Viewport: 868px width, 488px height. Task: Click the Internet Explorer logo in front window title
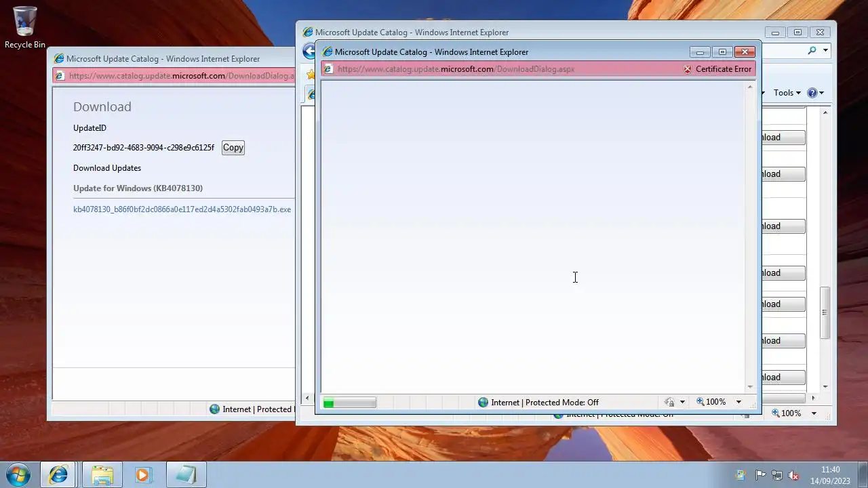(x=328, y=52)
